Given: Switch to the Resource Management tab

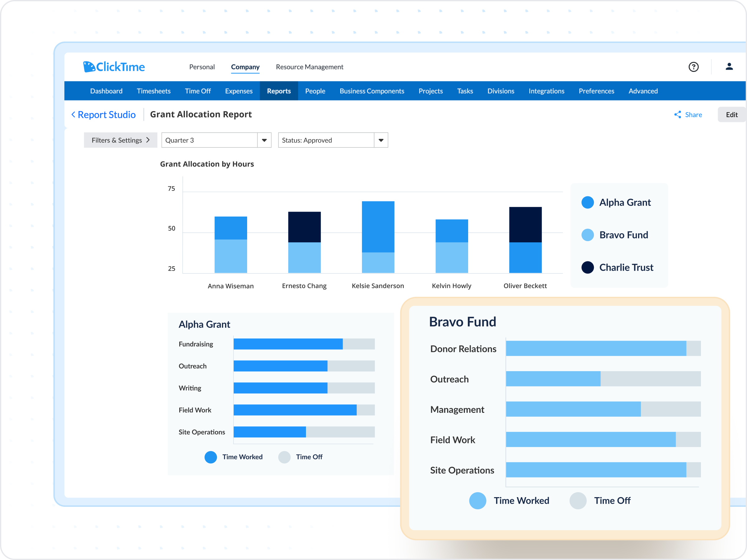Looking at the screenshot, I should (x=309, y=67).
